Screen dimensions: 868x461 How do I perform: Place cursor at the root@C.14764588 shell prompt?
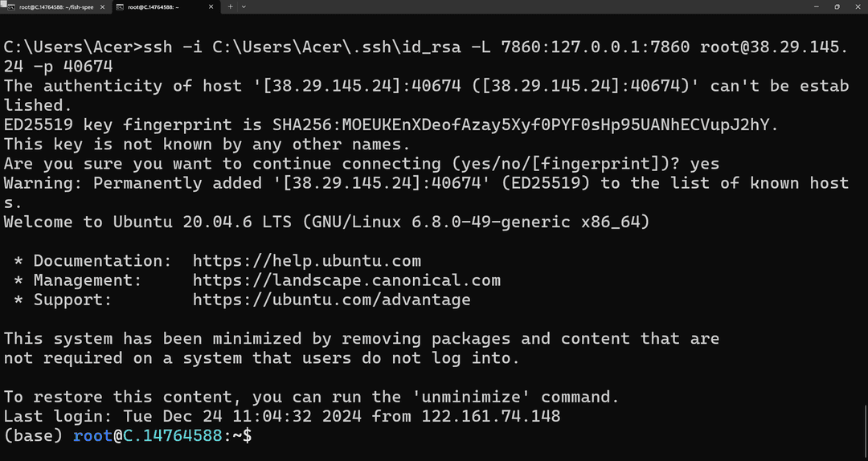tap(127, 435)
